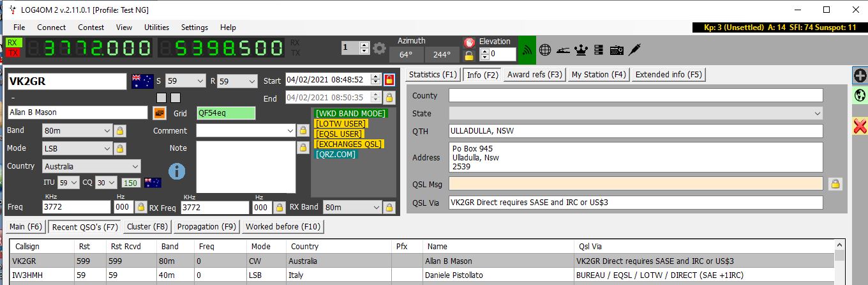Click the 244° long-path azimuth button
The width and height of the screenshot is (868, 285).
[x=442, y=55]
